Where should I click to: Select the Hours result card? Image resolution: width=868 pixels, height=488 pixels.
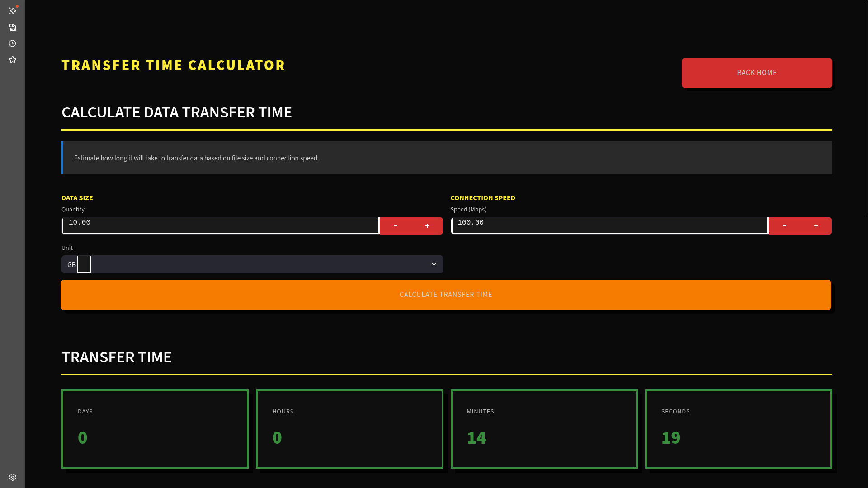point(349,429)
